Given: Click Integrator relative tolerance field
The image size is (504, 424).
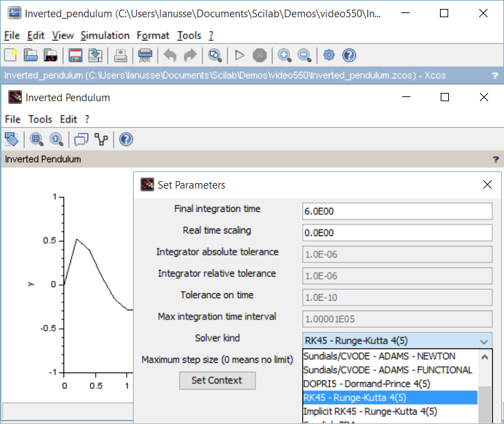Looking at the screenshot, I should (x=397, y=275).
